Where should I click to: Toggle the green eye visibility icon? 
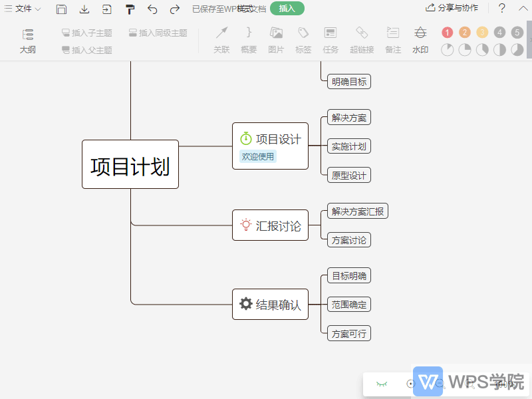382,384
